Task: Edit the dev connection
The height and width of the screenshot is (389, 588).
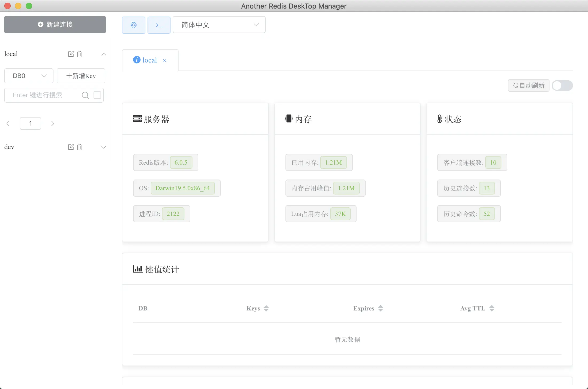Action: pyautogui.click(x=71, y=147)
